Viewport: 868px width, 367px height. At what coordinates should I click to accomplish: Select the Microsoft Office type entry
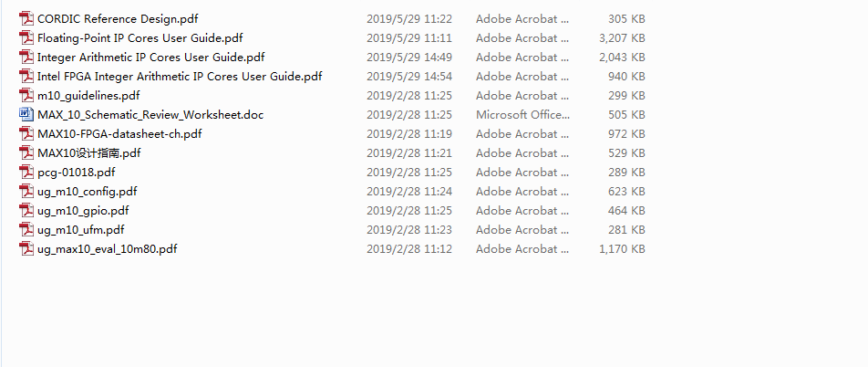point(522,115)
